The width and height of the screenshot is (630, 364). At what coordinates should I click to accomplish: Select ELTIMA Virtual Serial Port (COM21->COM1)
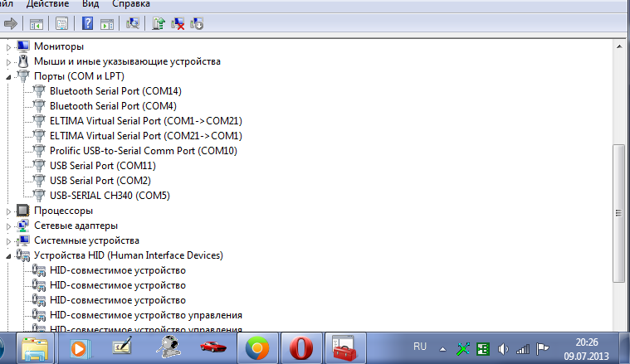coord(146,136)
